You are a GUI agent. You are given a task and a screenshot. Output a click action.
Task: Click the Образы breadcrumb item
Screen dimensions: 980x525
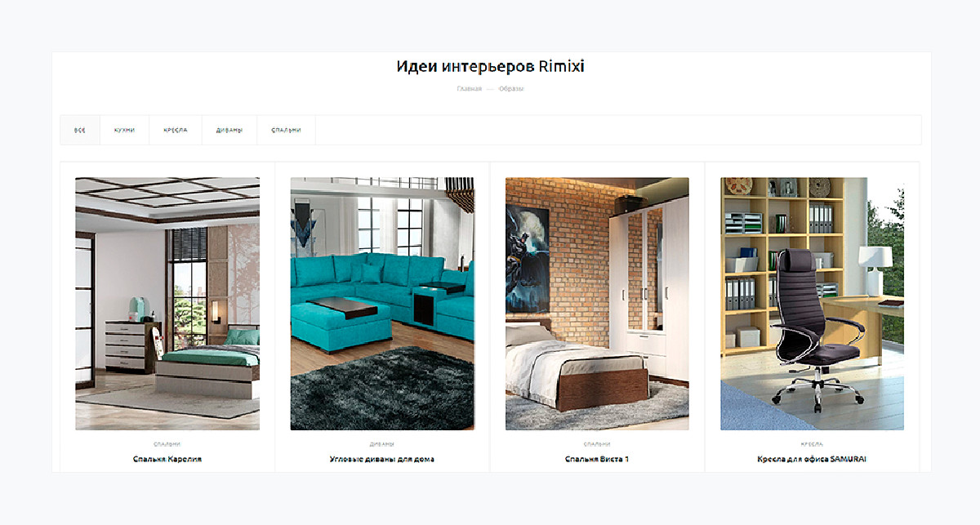(511, 88)
